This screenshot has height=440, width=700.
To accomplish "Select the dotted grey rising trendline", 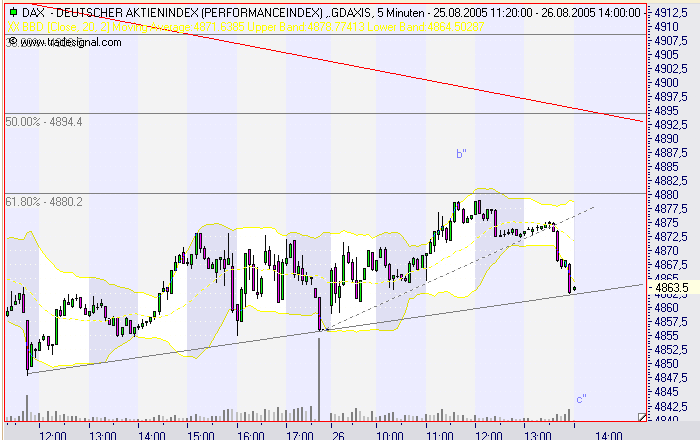I will pyautogui.click(x=460, y=269).
